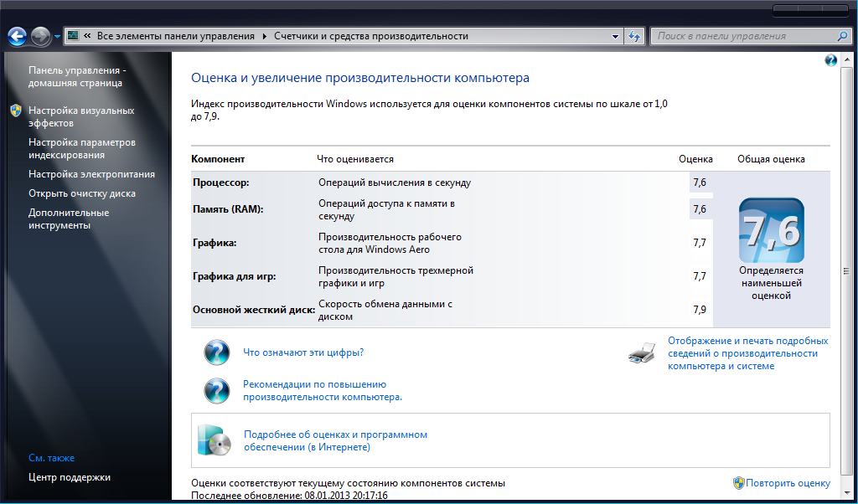The height and width of the screenshot is (504, 858).
Task: Click shield icon beside 'Повторить оценку'
Action: coord(739,483)
